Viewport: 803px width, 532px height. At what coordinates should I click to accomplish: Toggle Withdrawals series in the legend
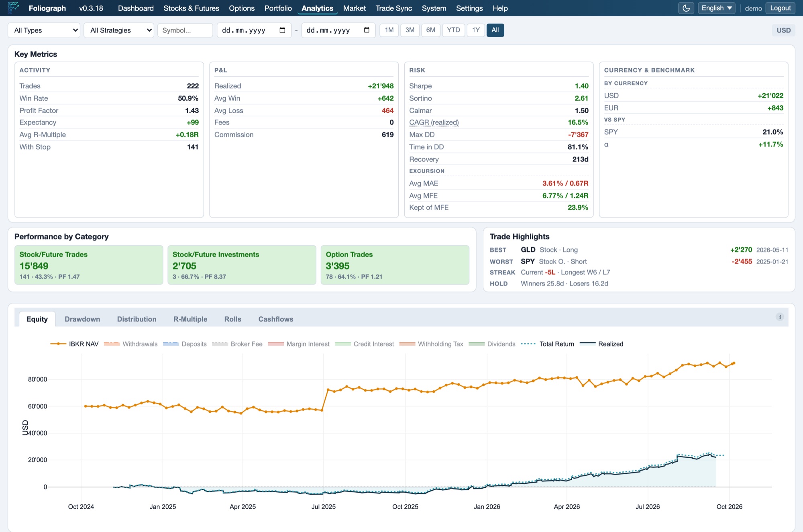(130, 344)
